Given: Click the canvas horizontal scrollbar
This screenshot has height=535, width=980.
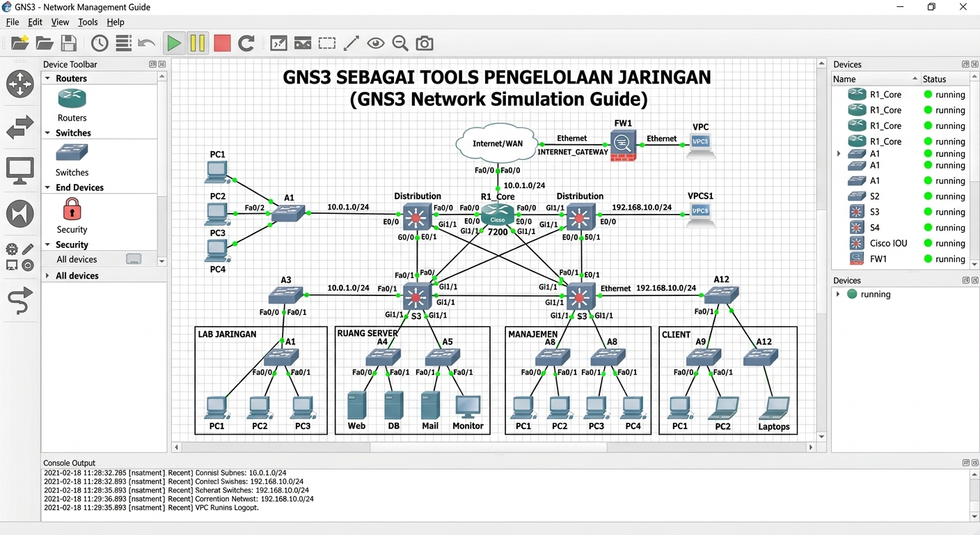Looking at the screenshot, I should 487,447.
